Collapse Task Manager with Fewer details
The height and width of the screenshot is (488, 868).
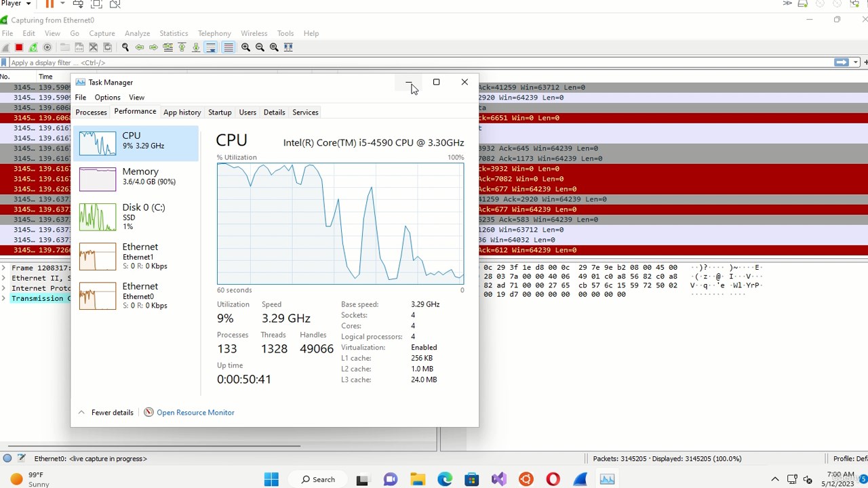click(x=106, y=413)
